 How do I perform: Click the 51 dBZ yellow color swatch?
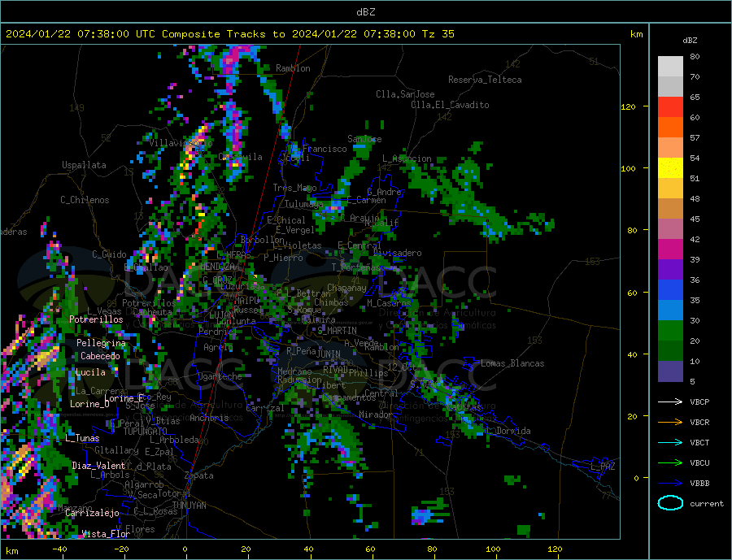click(670, 168)
